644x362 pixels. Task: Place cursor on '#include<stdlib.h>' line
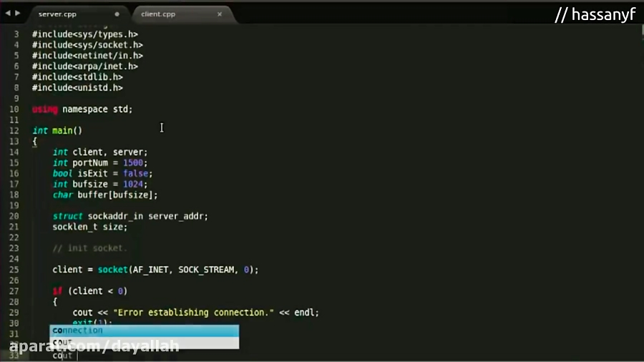pyautogui.click(x=77, y=77)
